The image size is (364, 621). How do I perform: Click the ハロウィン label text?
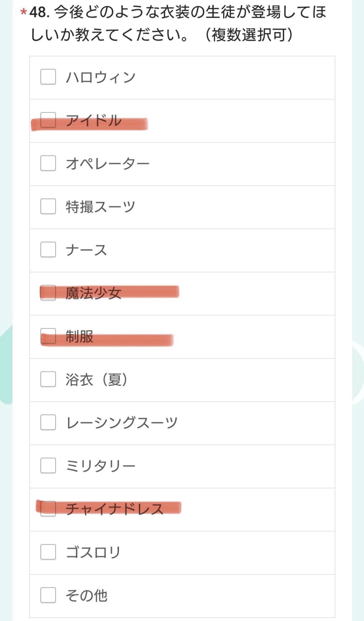pos(101,77)
